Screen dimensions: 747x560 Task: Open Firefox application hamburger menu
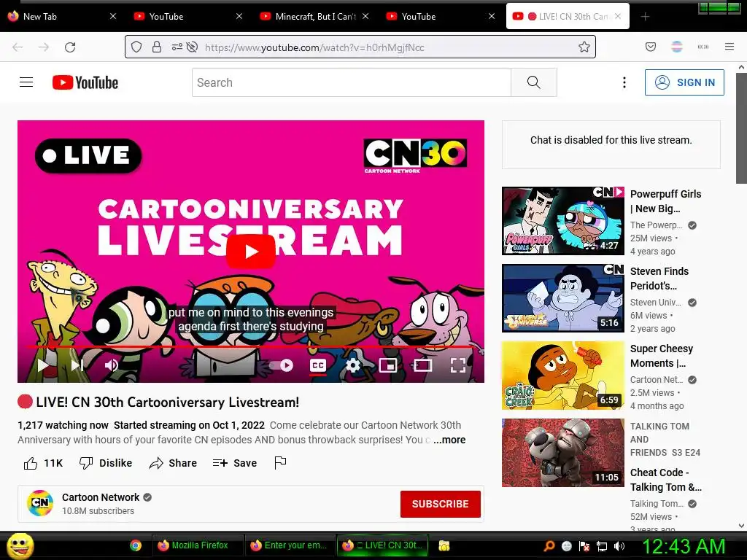tap(729, 47)
